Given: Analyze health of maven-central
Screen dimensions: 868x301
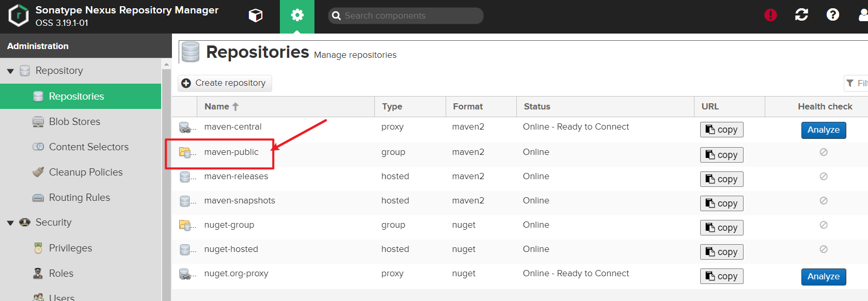Looking at the screenshot, I should point(824,130).
